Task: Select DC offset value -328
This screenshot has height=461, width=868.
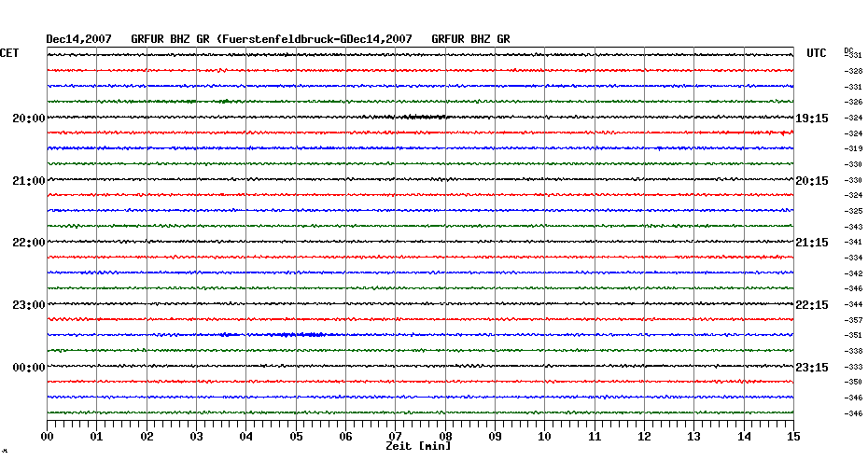Action: click(853, 71)
